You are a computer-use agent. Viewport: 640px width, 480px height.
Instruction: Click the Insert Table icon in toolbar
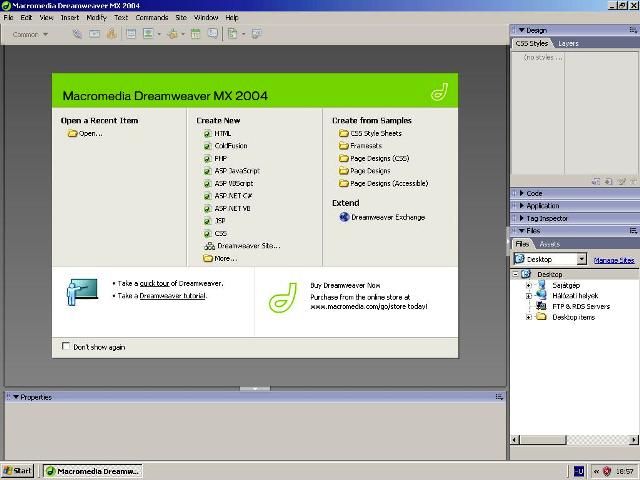coord(131,34)
